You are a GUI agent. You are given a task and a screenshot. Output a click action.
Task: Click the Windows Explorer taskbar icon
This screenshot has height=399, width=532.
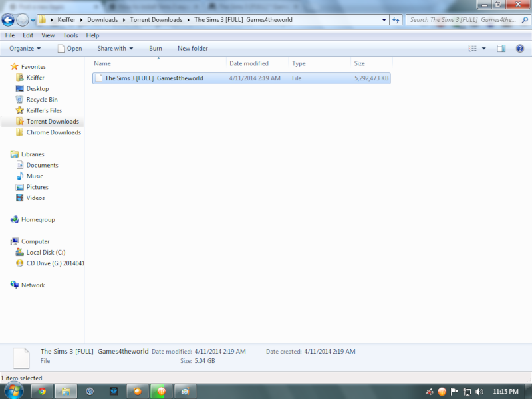(x=66, y=392)
